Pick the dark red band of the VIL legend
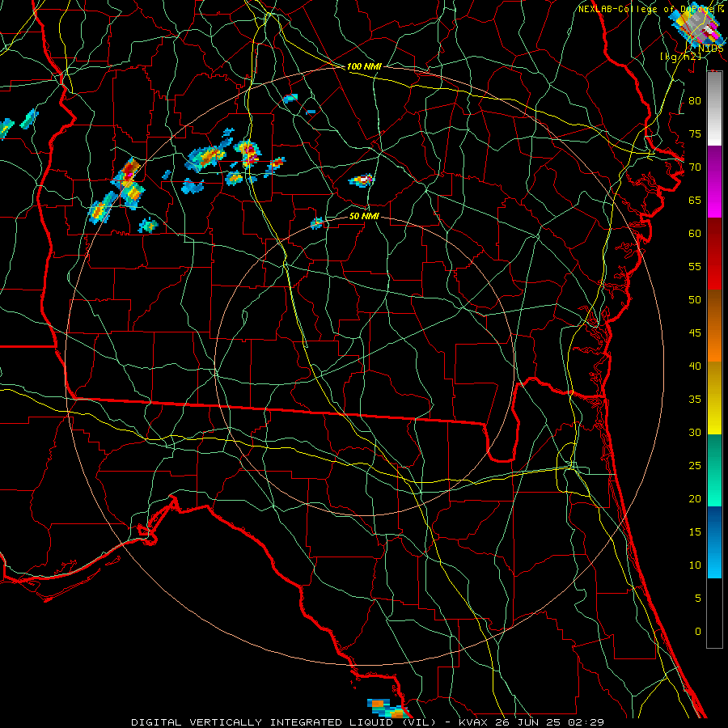The width and height of the screenshot is (728, 728). point(714,254)
